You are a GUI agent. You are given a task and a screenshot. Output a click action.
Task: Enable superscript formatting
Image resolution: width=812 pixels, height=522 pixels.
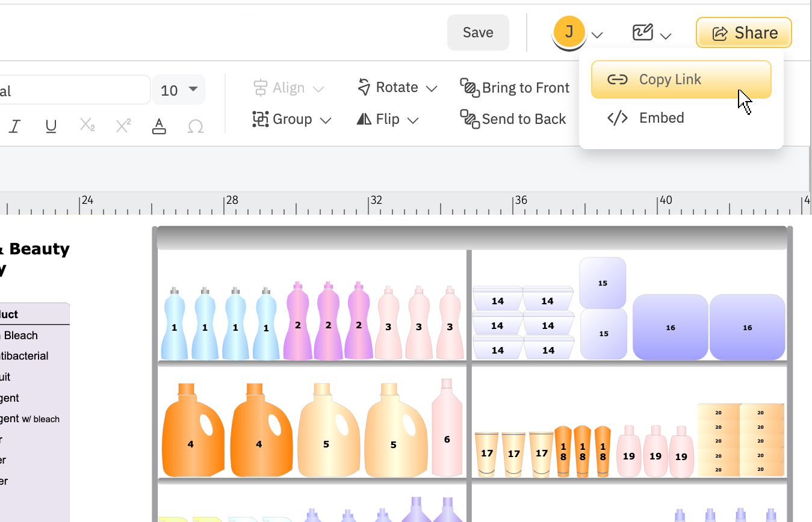click(x=123, y=126)
